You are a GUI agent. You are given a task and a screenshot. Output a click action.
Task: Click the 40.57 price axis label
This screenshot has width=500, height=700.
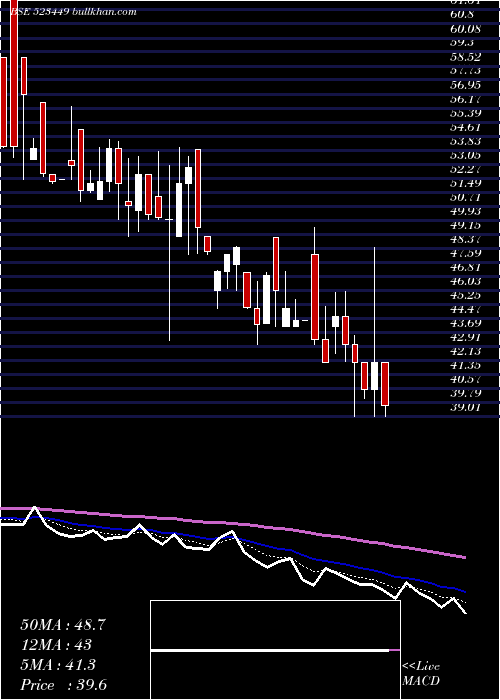[465, 379]
